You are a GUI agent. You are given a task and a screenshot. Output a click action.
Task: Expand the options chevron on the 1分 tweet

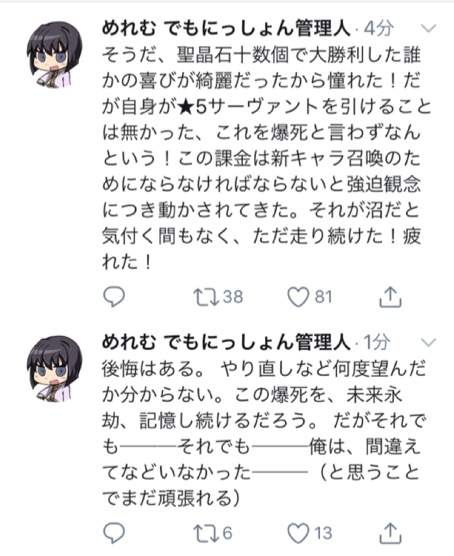point(428,342)
